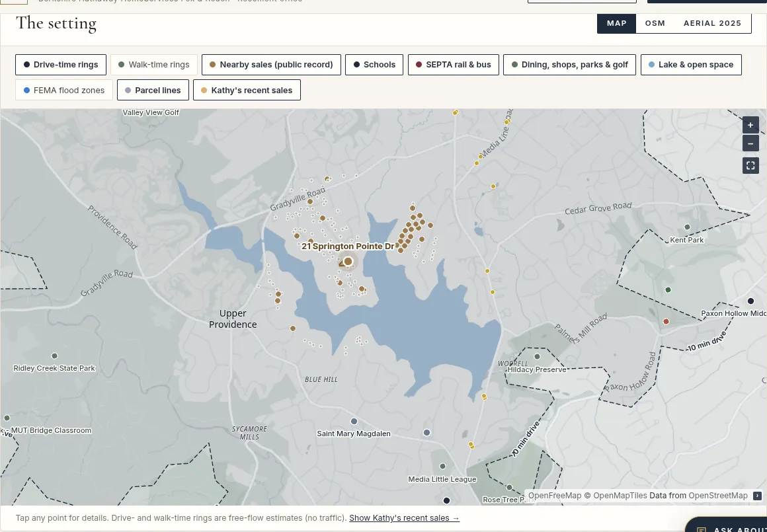Select the MUT Bridge Classroom marker

click(x=7, y=418)
